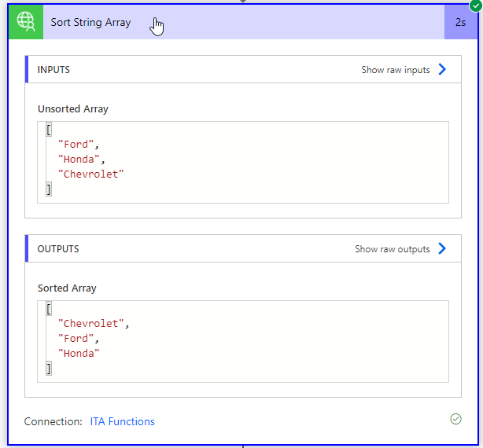The width and height of the screenshot is (483, 448).
Task: Click the Sort String Array title text
Action: point(91,22)
